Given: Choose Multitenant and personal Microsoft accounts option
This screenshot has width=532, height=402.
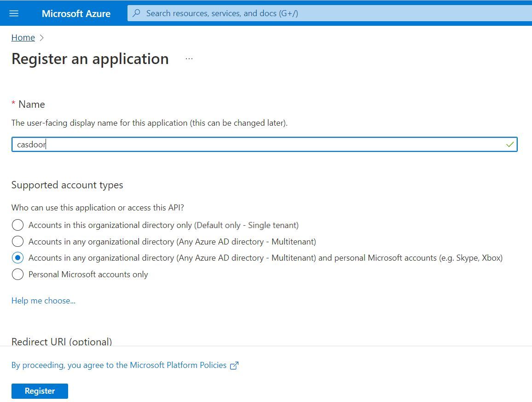Looking at the screenshot, I should pyautogui.click(x=17, y=258).
